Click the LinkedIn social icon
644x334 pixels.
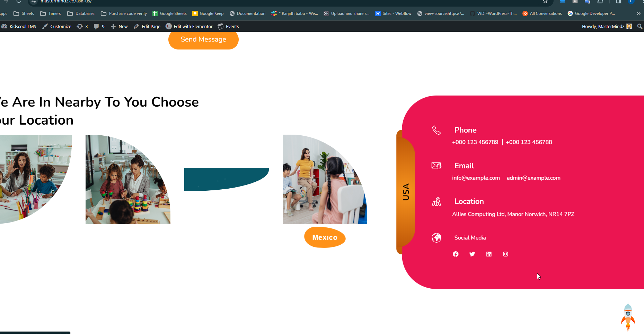click(x=489, y=254)
